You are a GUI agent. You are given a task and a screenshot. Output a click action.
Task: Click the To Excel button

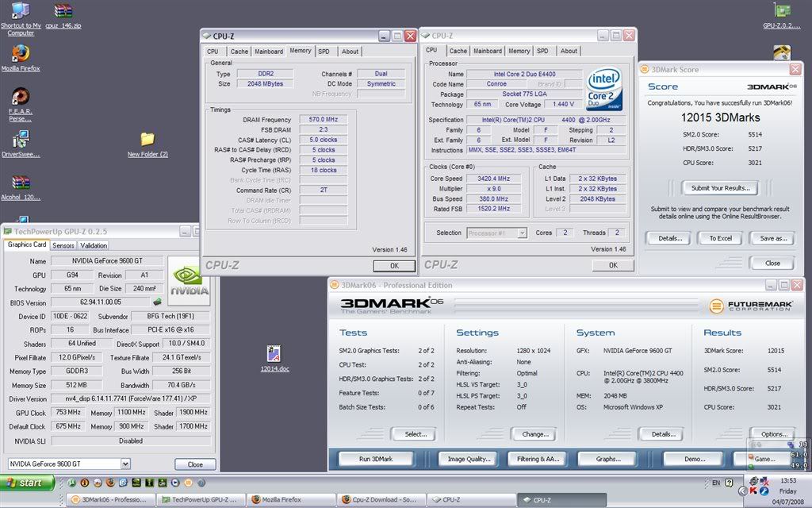[720, 238]
